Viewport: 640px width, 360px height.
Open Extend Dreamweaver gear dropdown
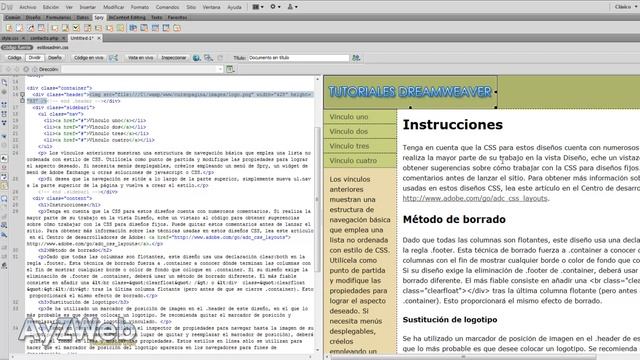point(275,7)
